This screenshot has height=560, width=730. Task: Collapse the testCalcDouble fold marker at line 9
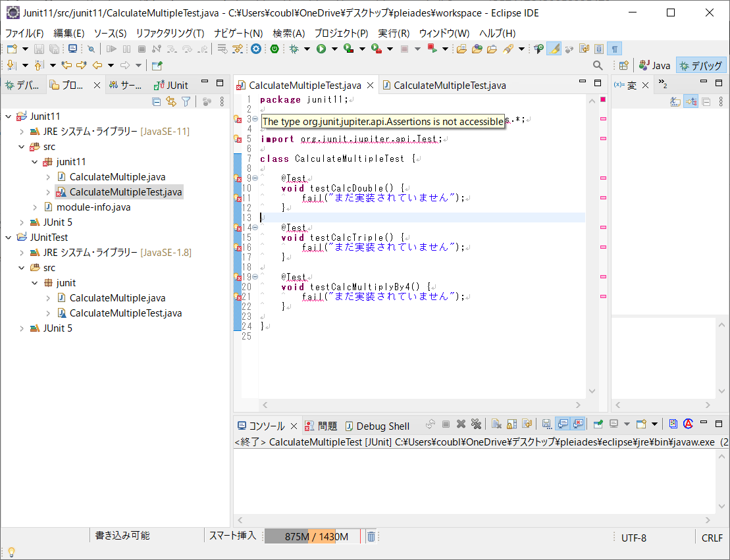pyautogui.click(x=255, y=178)
